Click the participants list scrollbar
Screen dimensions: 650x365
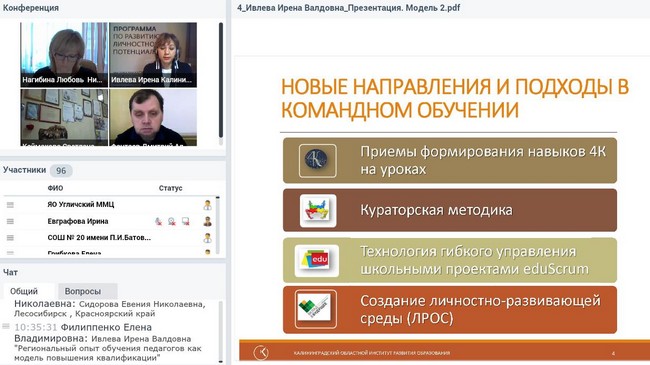point(218,226)
